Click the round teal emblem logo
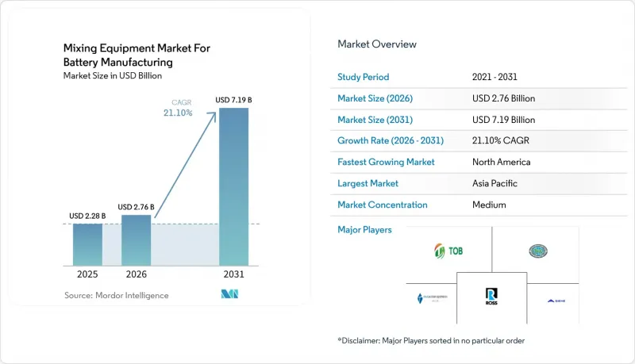This screenshot has width=635, height=364. 538,251
